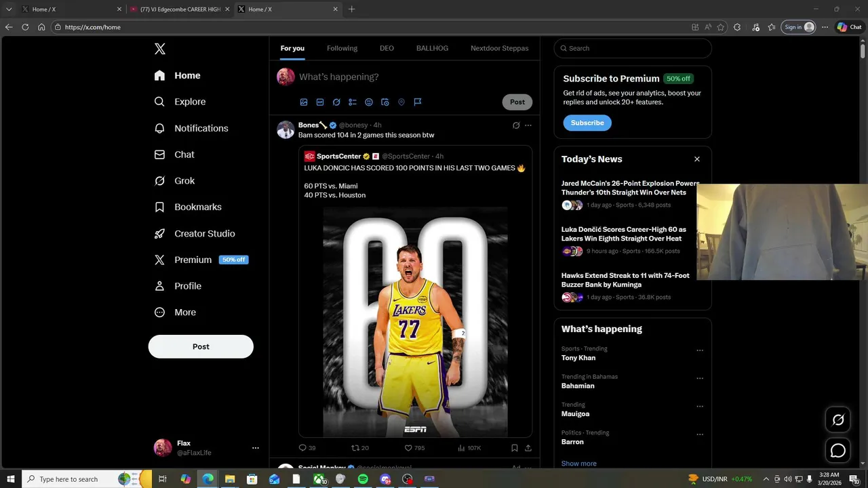Open Windows Start menu

tap(11, 479)
